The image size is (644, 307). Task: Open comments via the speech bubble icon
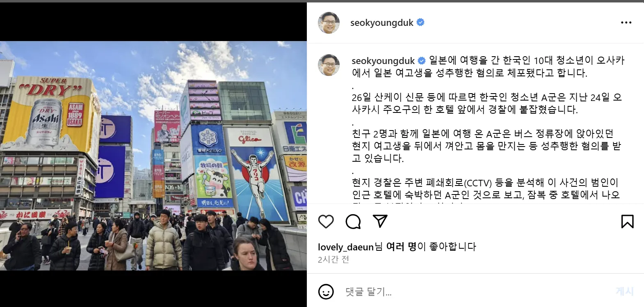353,222
